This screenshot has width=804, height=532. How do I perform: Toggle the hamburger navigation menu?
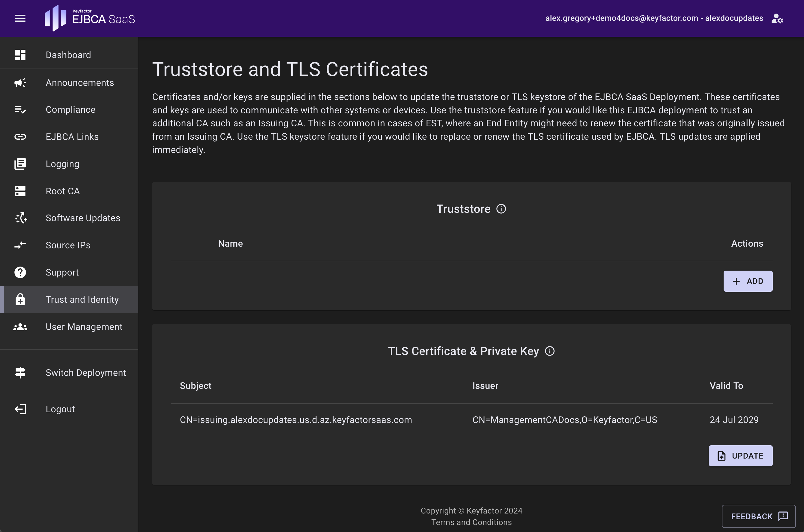coord(20,18)
